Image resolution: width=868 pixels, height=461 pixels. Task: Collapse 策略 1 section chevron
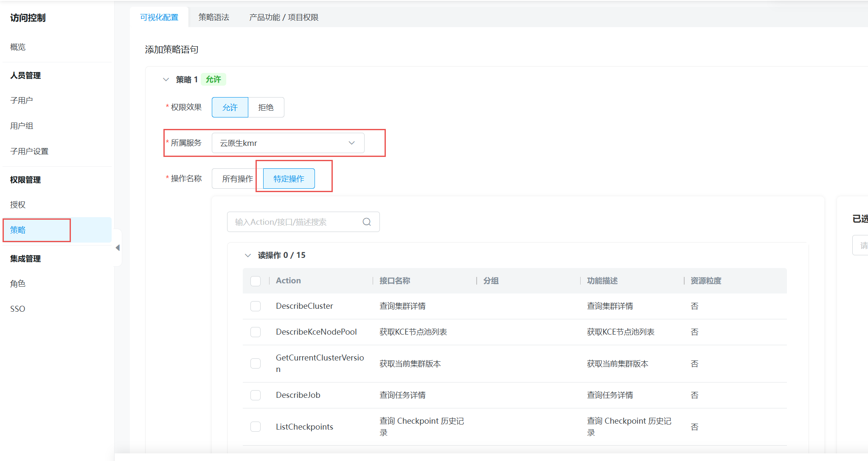[x=166, y=79]
